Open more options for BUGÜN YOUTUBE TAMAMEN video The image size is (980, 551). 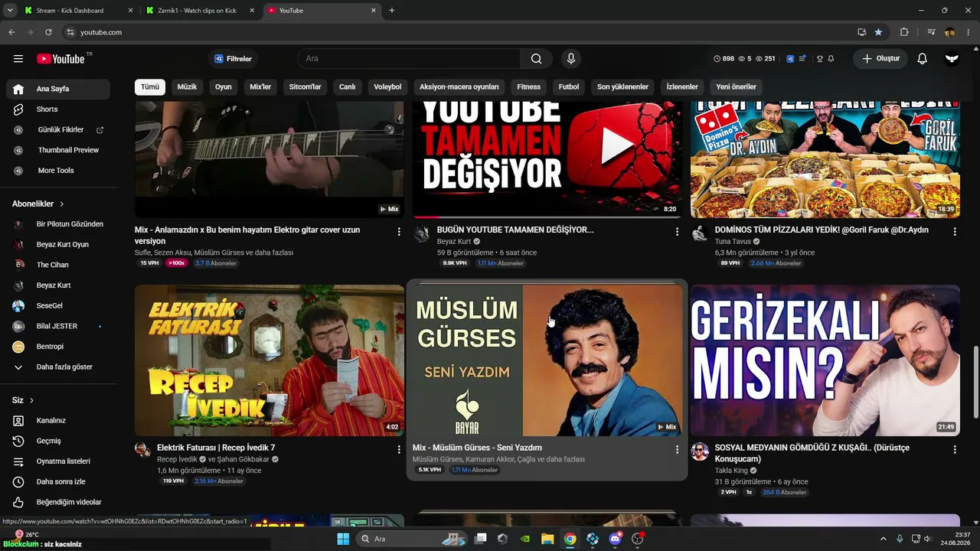click(677, 231)
